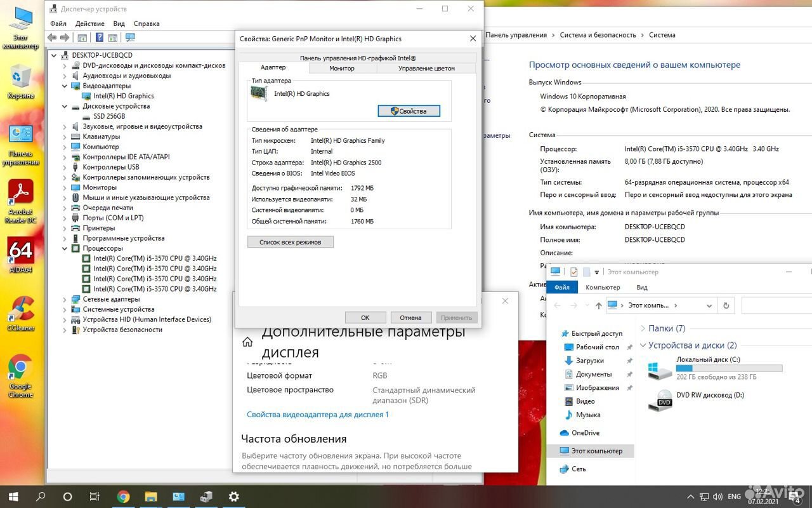The image size is (812, 508).
Task: Click the volume icon in system tray
Action: (717, 497)
